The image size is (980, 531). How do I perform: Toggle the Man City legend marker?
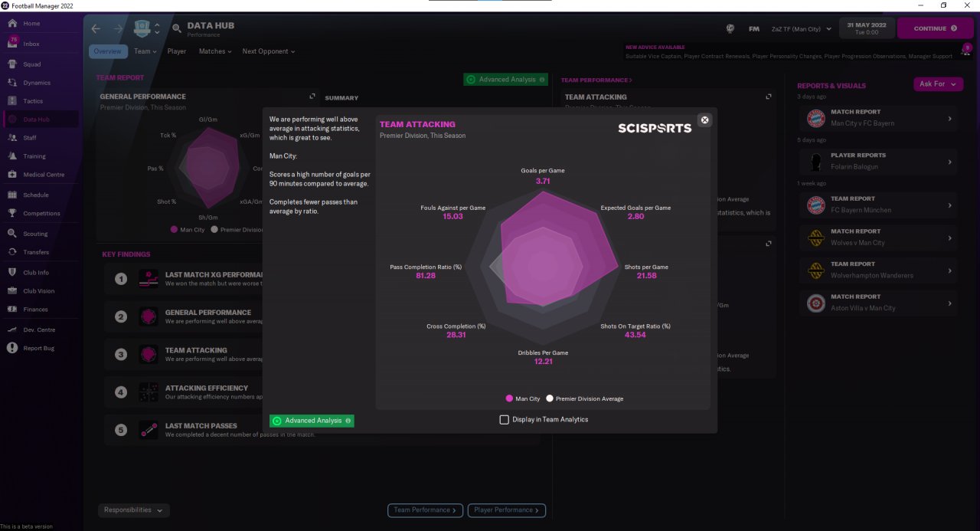click(509, 398)
